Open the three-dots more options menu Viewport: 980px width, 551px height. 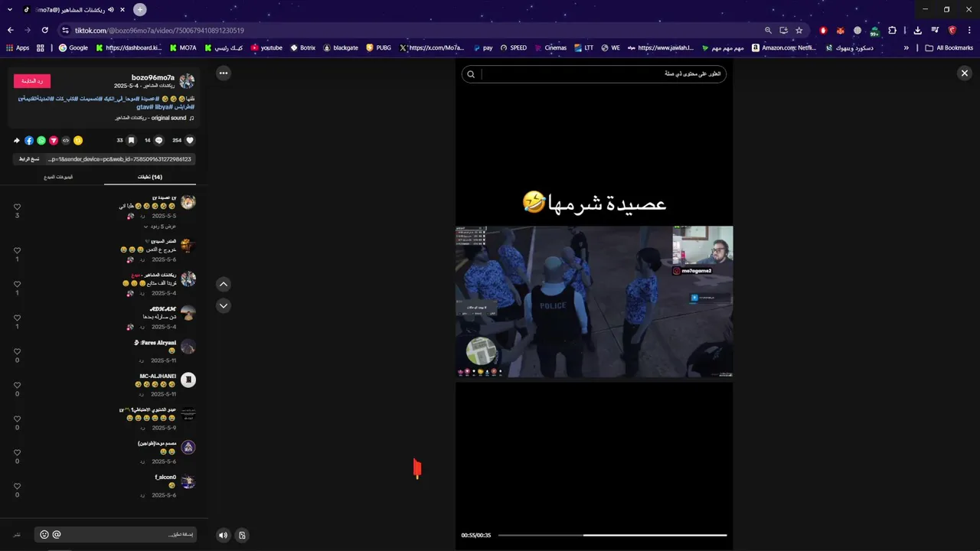tap(223, 73)
